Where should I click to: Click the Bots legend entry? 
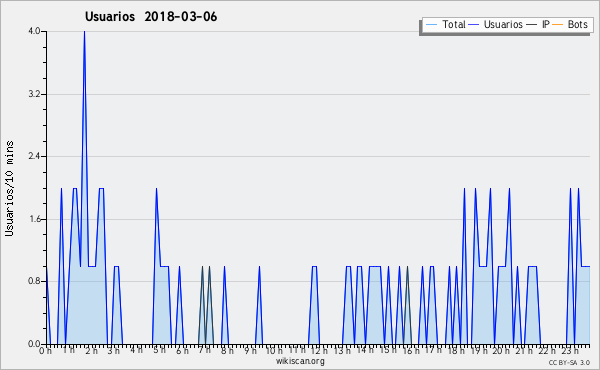click(x=570, y=24)
